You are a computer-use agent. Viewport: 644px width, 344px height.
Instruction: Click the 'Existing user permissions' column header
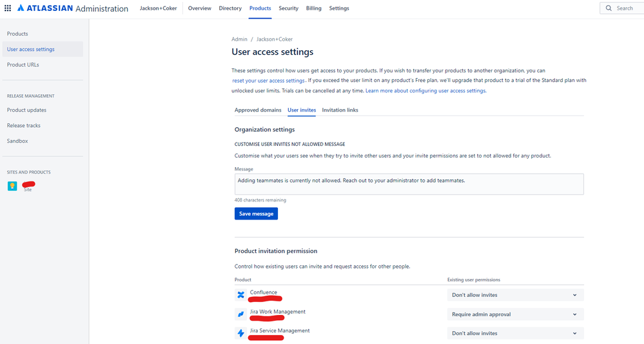click(474, 279)
